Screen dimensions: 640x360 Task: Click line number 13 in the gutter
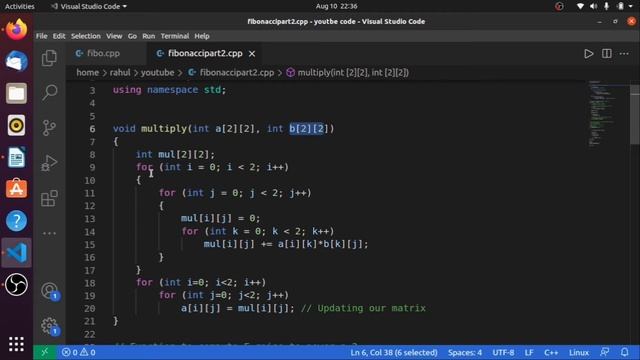point(90,219)
